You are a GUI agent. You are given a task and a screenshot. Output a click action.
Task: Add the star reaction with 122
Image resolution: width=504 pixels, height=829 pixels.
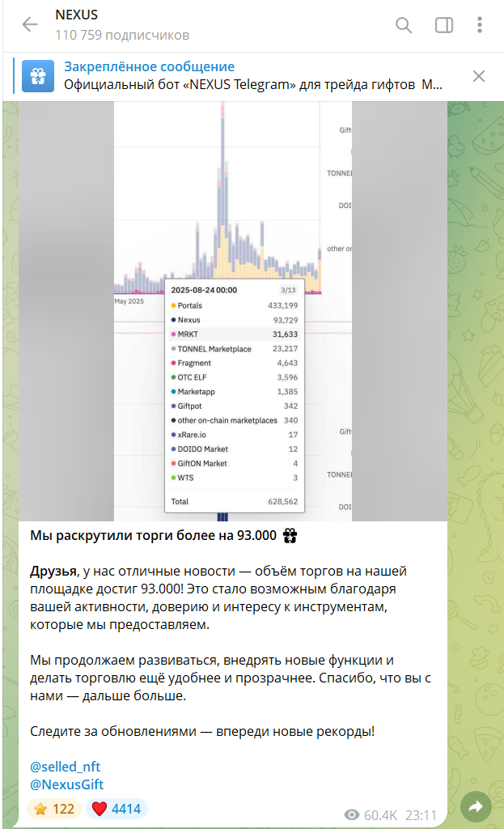coord(54,809)
